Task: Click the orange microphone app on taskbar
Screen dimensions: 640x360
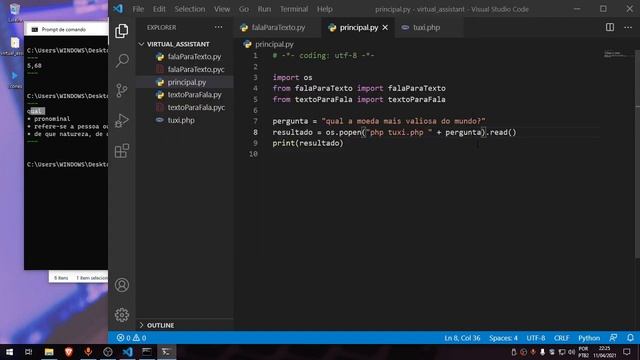Action: (88, 352)
